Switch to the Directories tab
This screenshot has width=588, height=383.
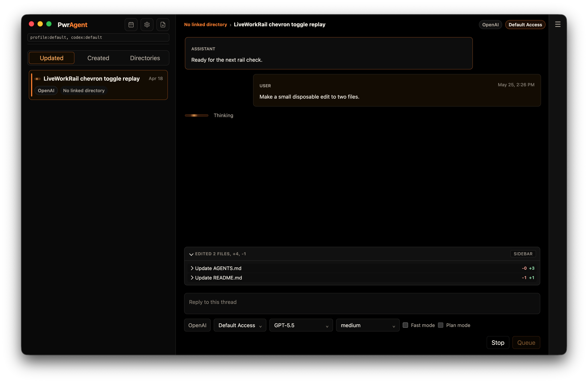point(145,58)
